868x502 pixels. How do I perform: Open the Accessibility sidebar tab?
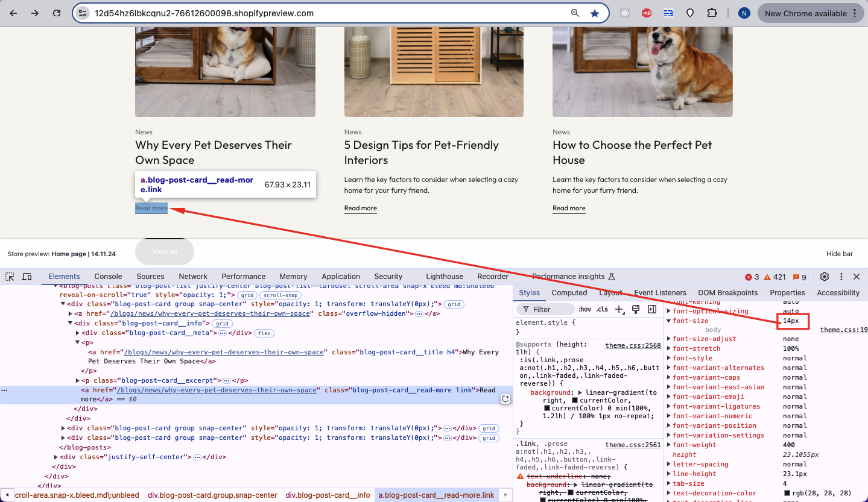(x=838, y=293)
